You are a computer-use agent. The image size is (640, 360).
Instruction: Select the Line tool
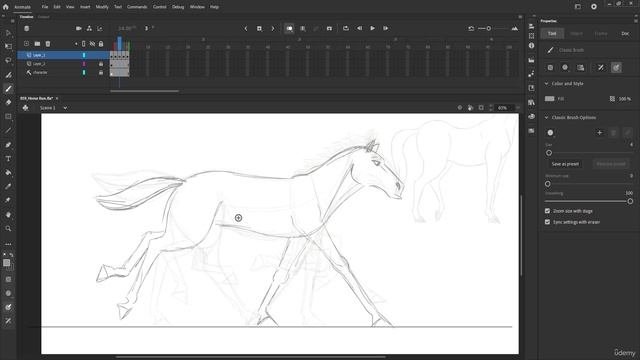coord(8,131)
